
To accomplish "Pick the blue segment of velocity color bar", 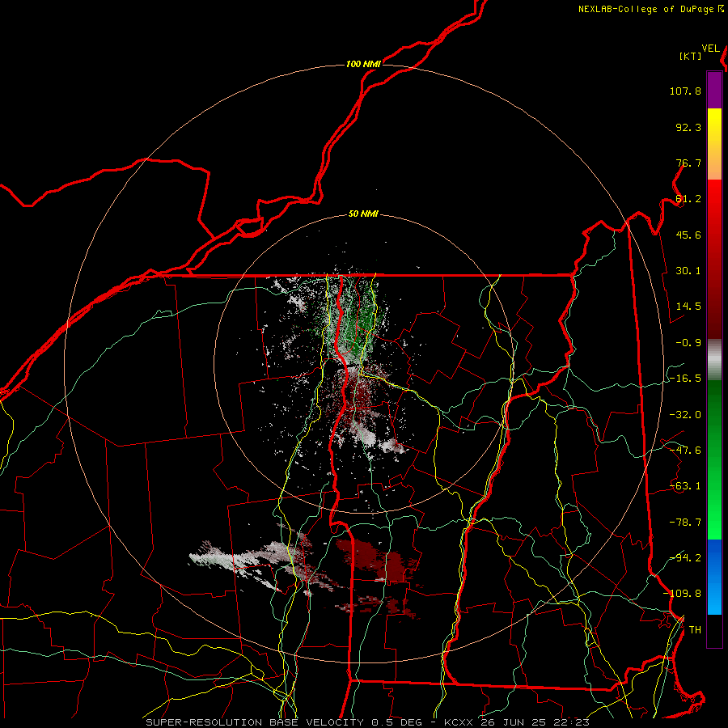I will (714, 577).
